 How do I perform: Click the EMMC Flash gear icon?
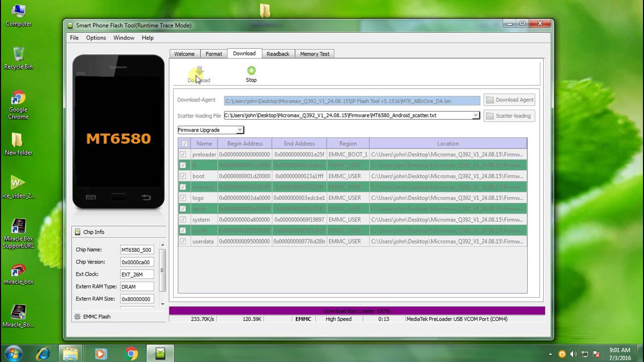77,317
